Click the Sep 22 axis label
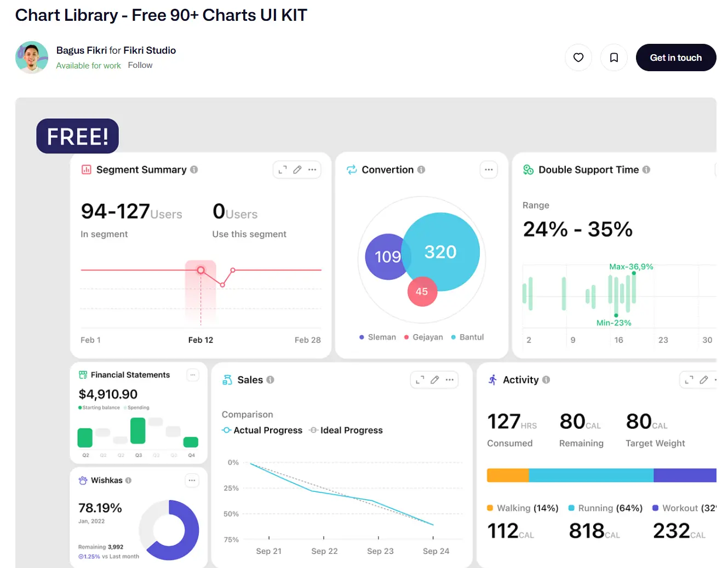Screen dimensions: 728x568 (x=324, y=551)
